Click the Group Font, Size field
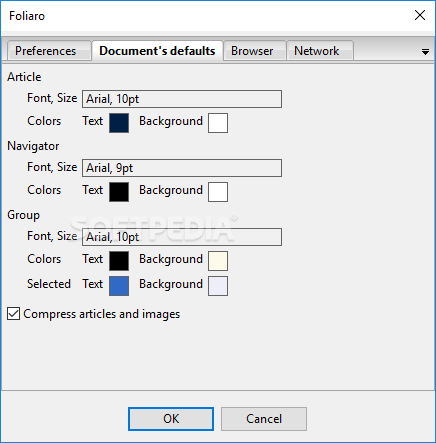The width and height of the screenshot is (436, 443). (x=182, y=237)
